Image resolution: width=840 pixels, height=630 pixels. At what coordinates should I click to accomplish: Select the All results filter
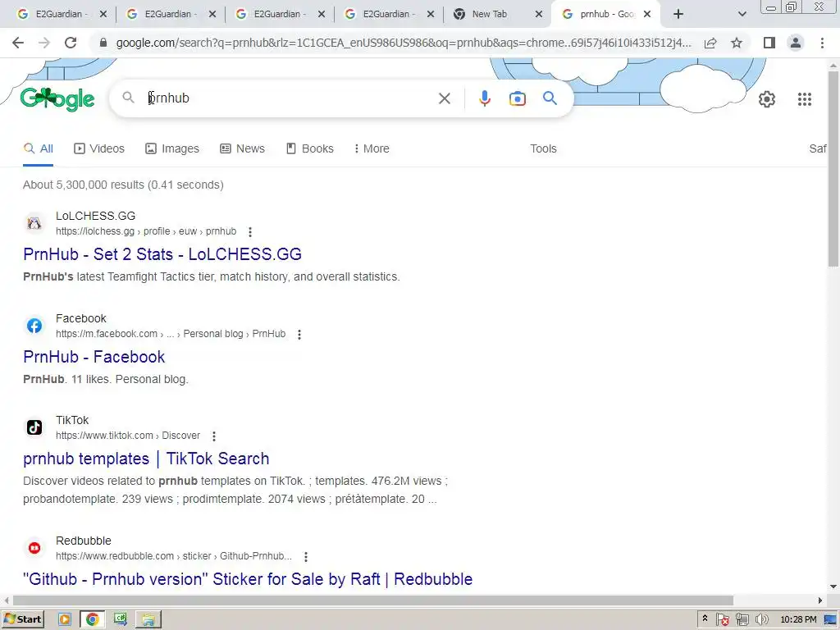pos(38,149)
